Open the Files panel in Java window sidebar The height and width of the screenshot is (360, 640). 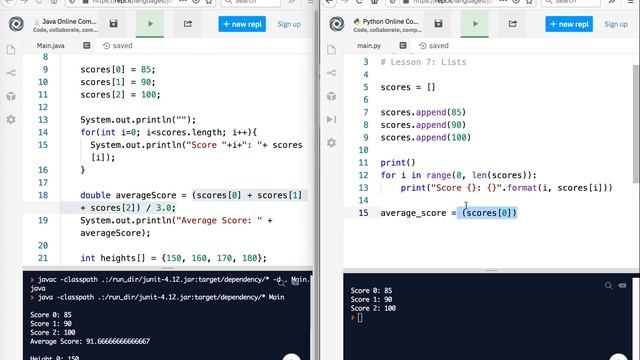[x=11, y=50]
